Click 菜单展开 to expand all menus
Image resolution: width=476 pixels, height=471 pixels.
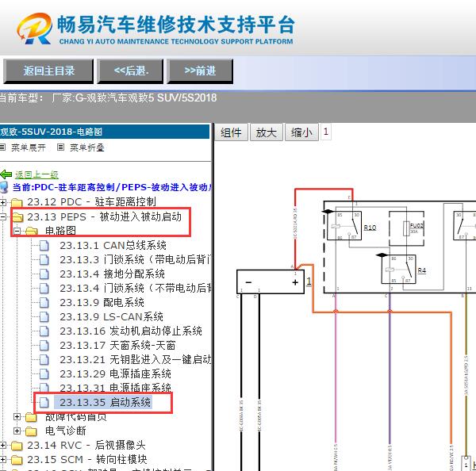tap(29, 147)
